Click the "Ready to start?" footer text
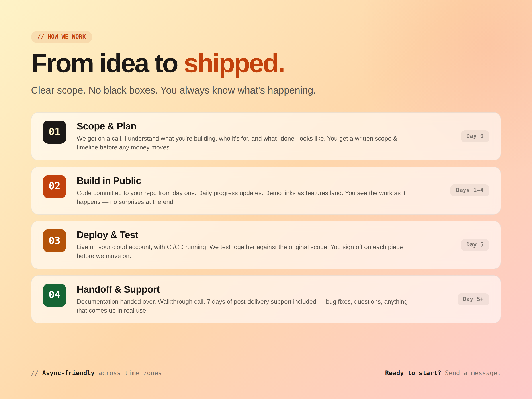This screenshot has width=532, height=399. tap(413, 373)
